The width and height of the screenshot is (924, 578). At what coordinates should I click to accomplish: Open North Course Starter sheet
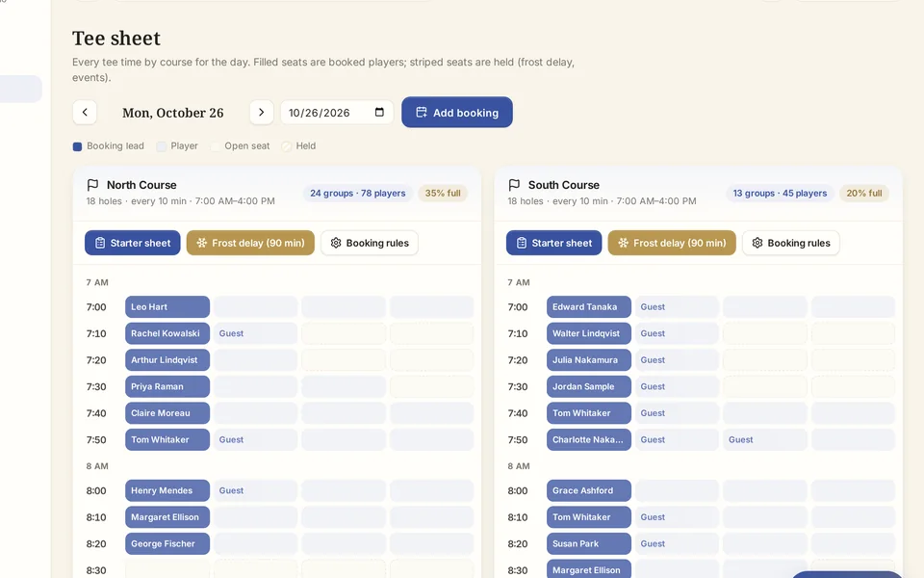tap(133, 243)
